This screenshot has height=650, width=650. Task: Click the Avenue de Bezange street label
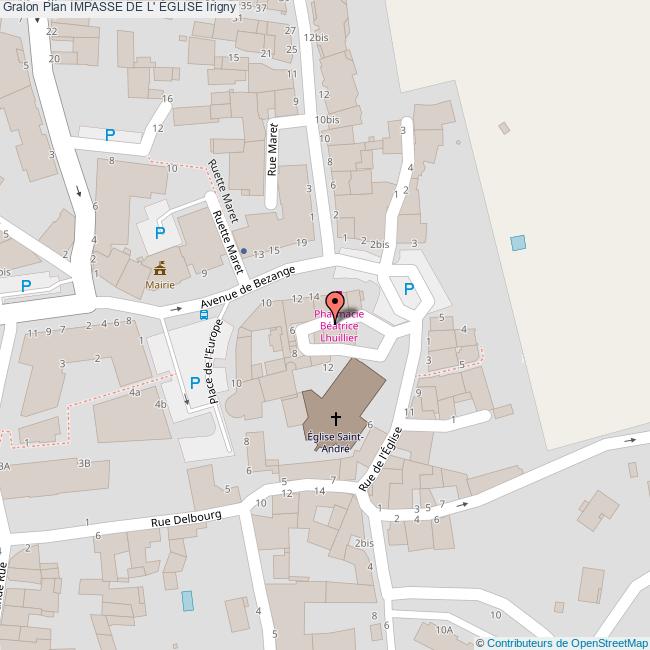[248, 287]
